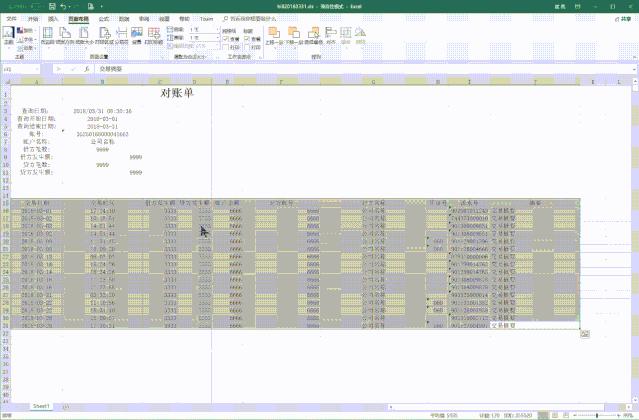Viewport: 639px width, 420px height.
Task: Toggle the headings View (查看) checkbox
Action: pos(246,38)
